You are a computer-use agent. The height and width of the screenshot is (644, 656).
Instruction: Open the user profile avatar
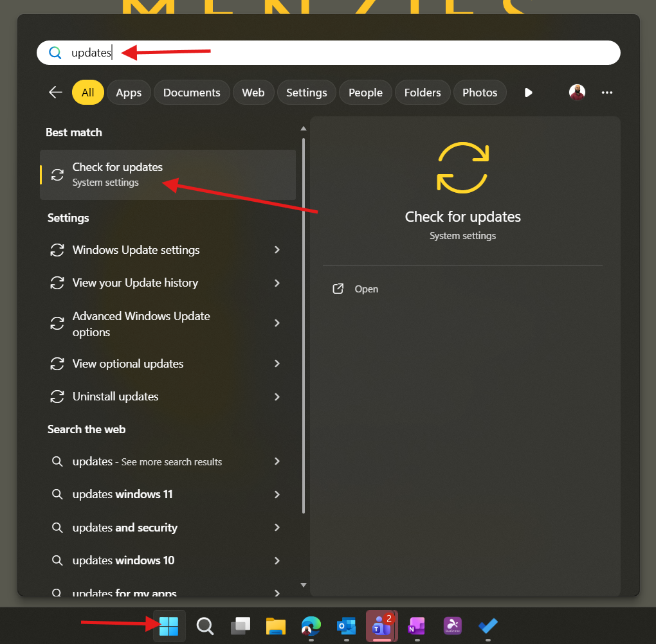click(x=577, y=93)
